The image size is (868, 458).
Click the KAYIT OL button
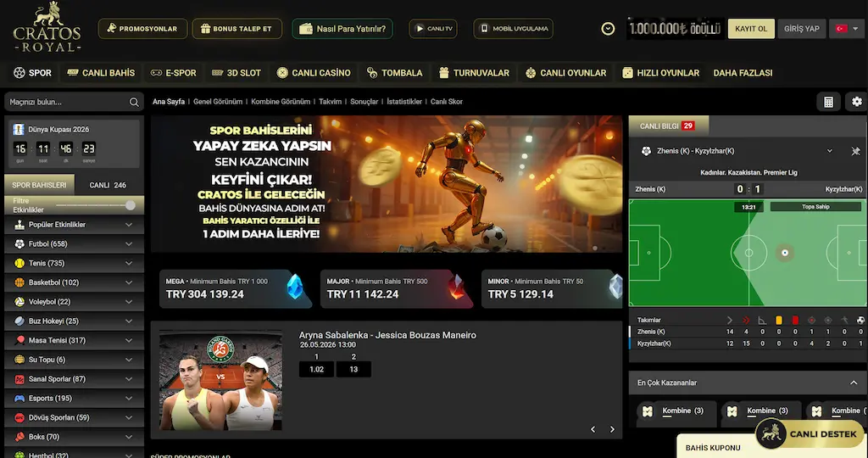coord(751,29)
